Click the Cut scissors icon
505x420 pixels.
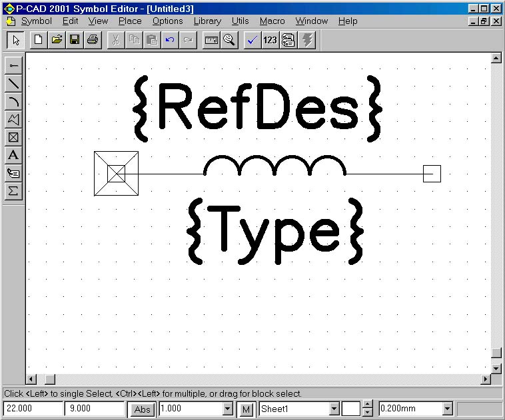click(116, 40)
